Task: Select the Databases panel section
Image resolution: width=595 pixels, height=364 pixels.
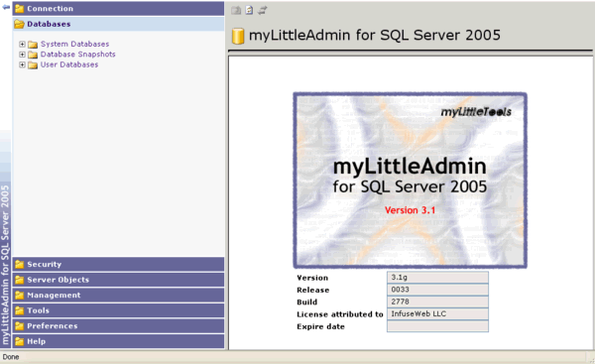Action: [118, 24]
